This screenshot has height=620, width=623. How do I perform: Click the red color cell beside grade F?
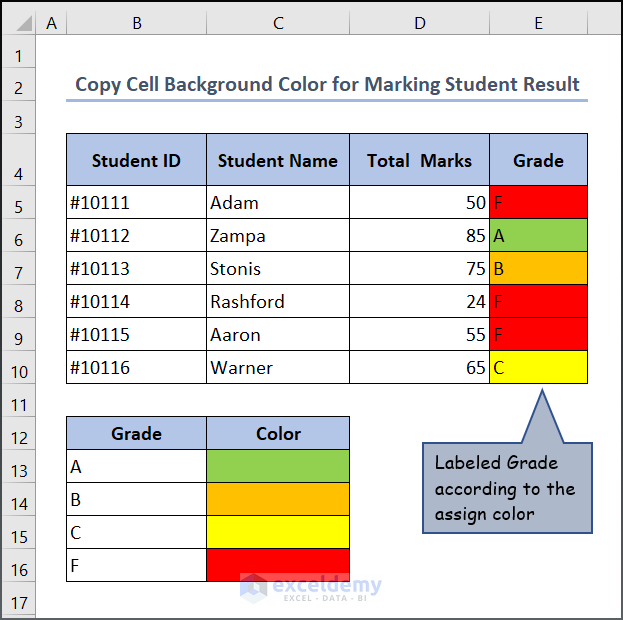[278, 565]
